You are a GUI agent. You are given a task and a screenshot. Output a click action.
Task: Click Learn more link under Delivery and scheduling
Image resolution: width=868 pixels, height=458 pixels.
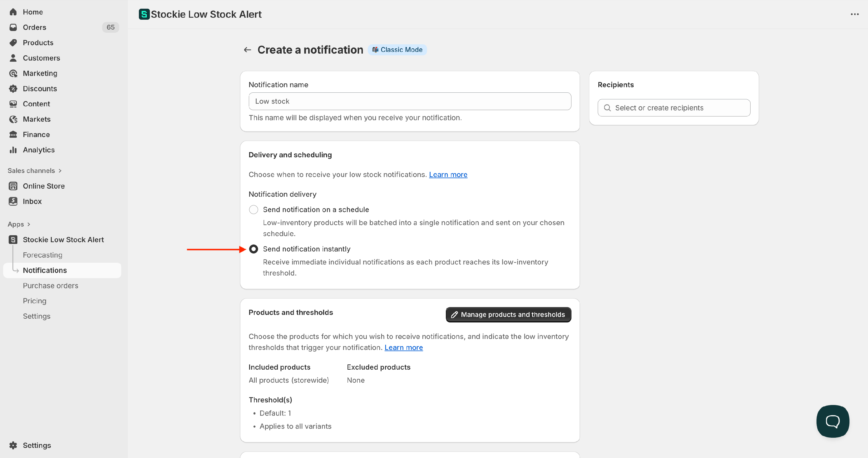448,174
